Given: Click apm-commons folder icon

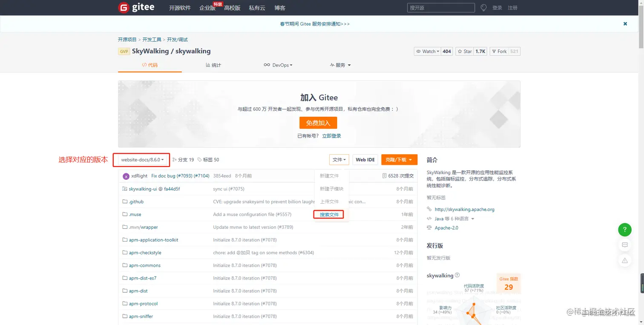Looking at the screenshot, I should click(x=125, y=265).
